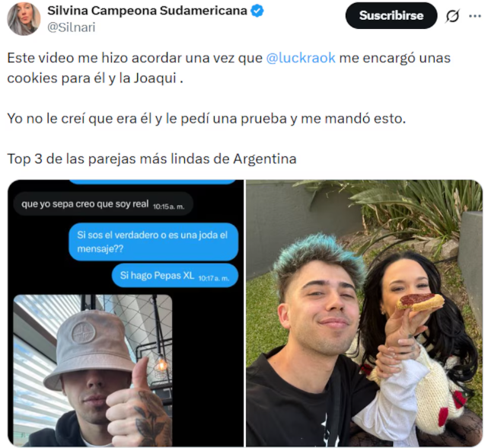The width and height of the screenshot is (488, 448).
Task: Click the 10:17 a. m. message timestamp
Action: (x=214, y=278)
